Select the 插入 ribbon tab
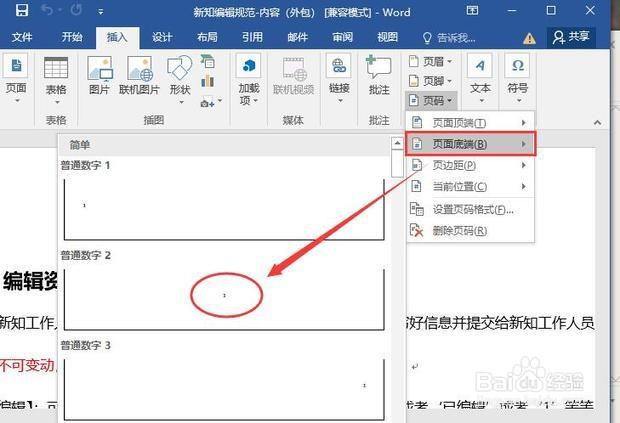620x423 pixels. click(117, 38)
